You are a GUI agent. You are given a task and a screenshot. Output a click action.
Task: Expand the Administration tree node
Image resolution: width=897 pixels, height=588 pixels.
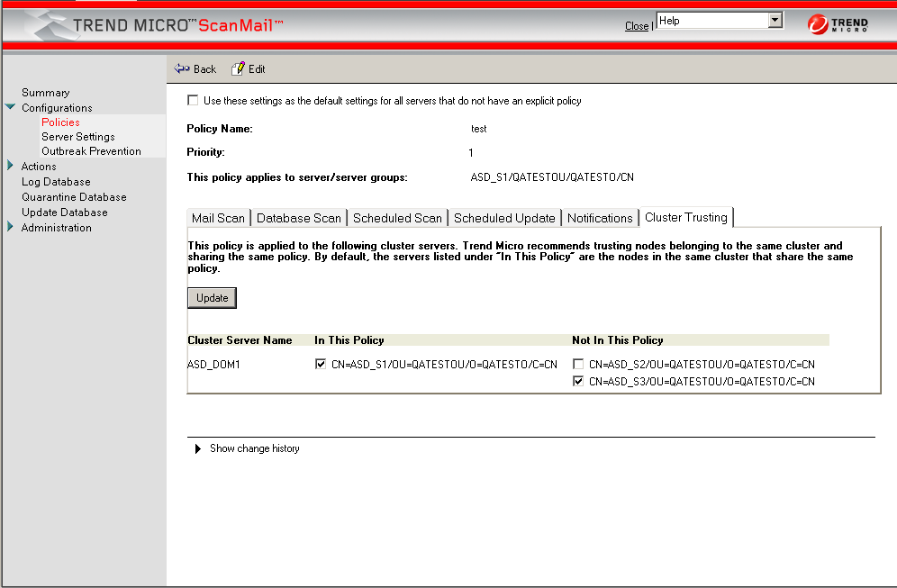pos(10,227)
